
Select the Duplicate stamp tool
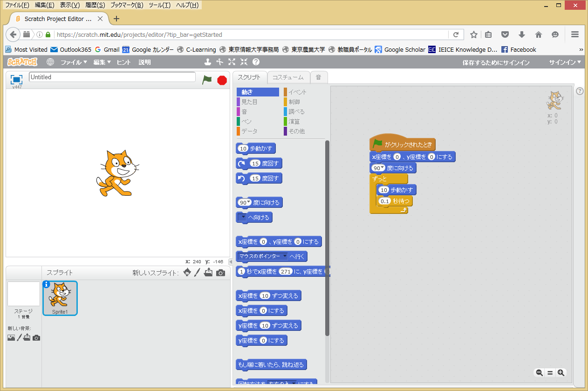point(208,62)
